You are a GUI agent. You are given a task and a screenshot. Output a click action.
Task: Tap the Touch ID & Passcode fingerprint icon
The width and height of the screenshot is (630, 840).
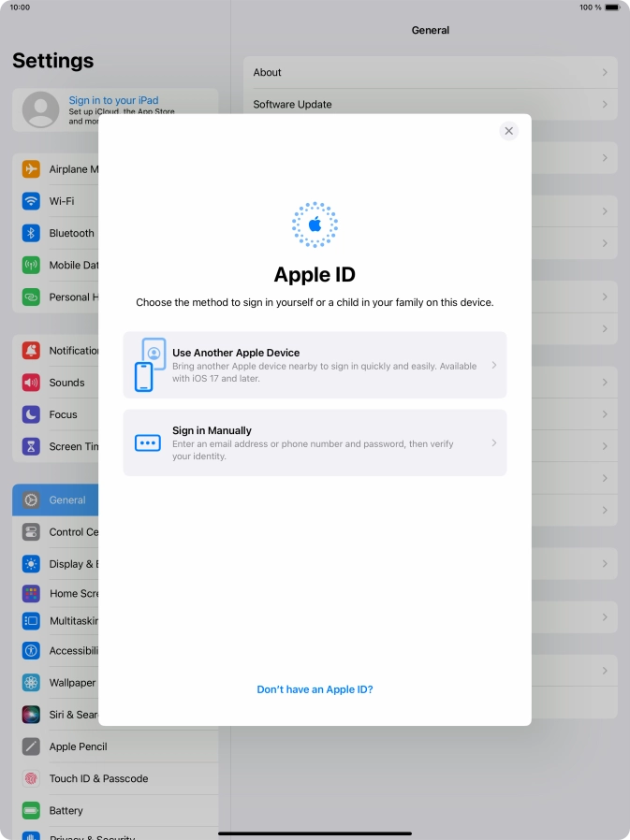coord(32,778)
